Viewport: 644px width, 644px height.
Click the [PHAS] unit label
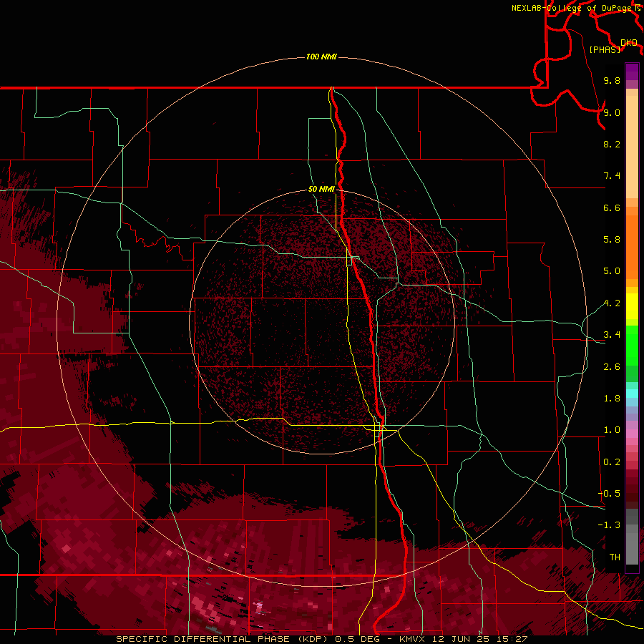pyautogui.click(x=605, y=49)
